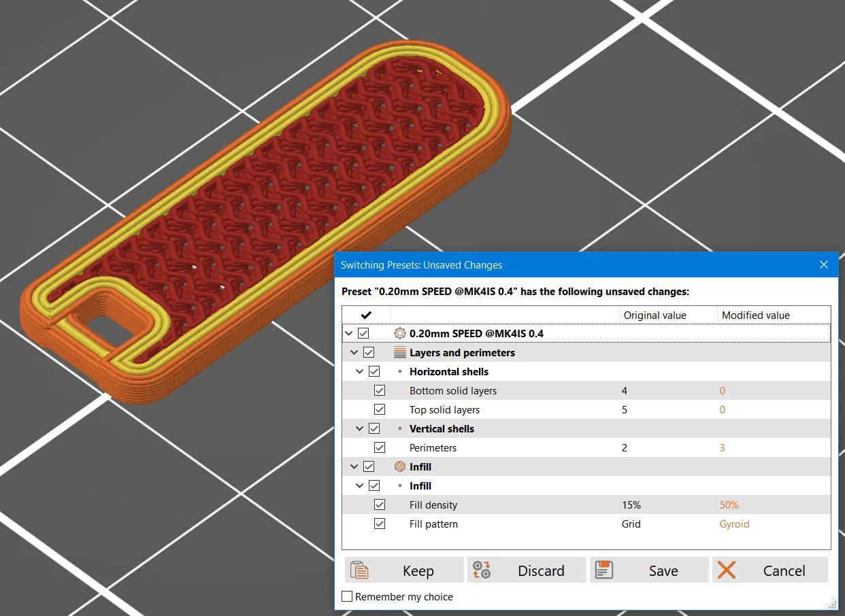The height and width of the screenshot is (616, 845).
Task: Click the orange X icon on Cancel button
Action: pyautogui.click(x=727, y=570)
